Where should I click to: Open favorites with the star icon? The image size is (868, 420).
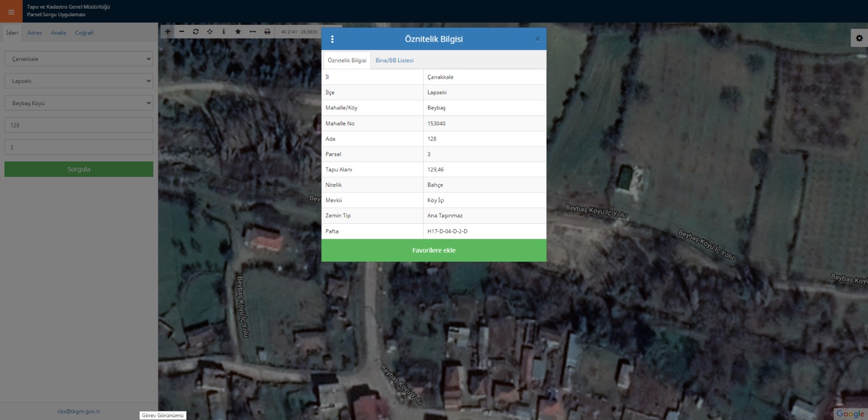[x=238, y=31]
